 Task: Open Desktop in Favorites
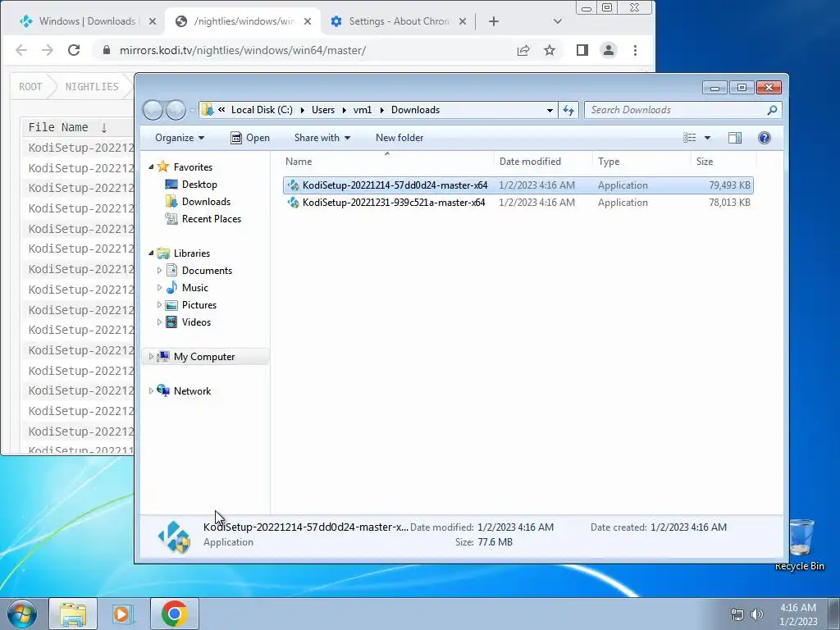(x=199, y=185)
